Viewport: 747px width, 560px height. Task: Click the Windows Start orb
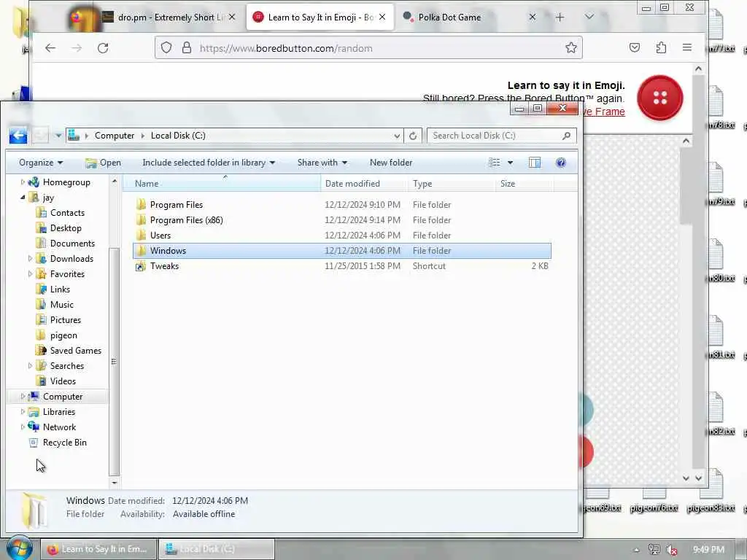coord(19,548)
